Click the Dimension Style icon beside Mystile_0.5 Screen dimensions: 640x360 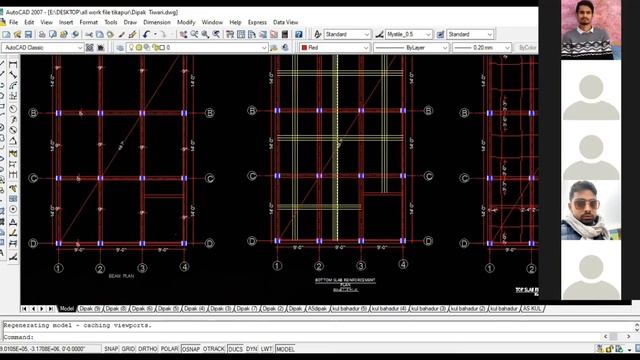point(379,34)
